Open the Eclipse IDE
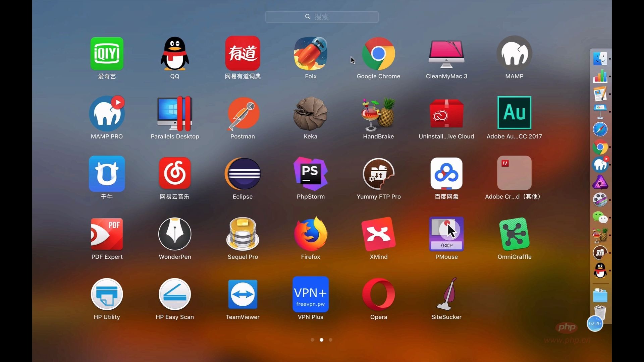Viewport: 644px width, 362px height. click(x=243, y=174)
